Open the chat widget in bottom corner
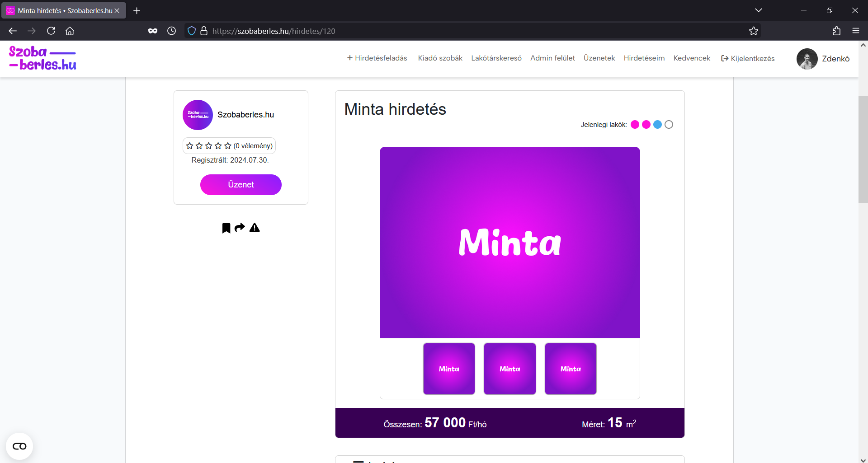 click(x=19, y=446)
